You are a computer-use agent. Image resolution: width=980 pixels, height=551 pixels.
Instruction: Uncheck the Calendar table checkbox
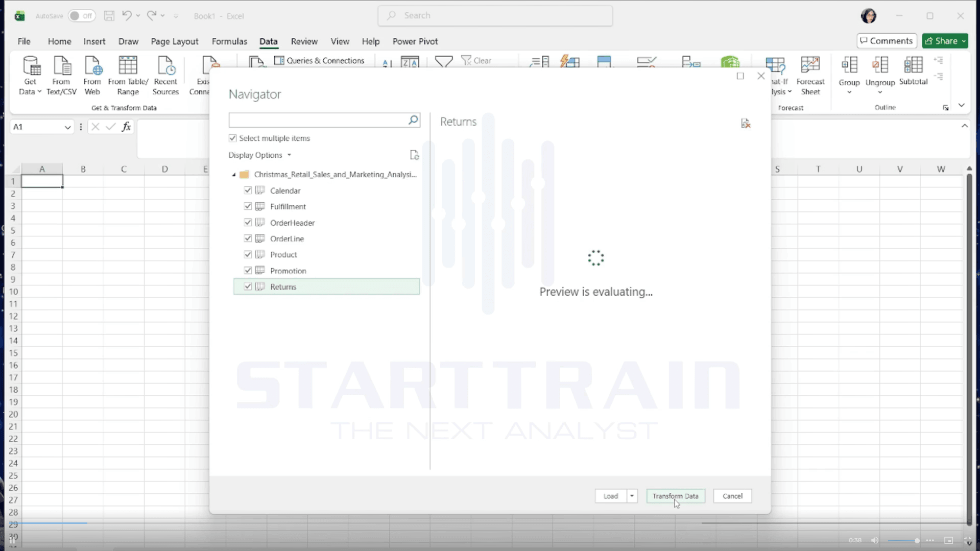point(248,190)
